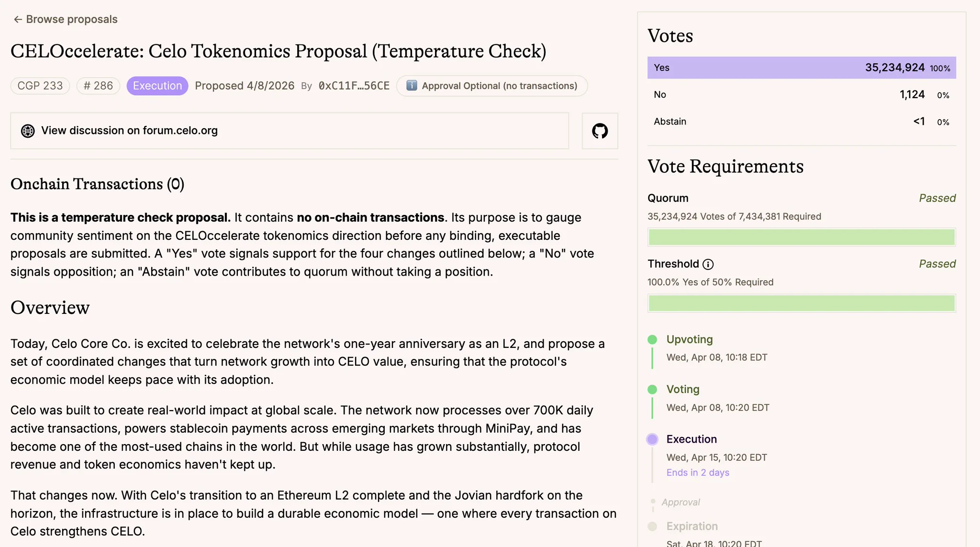Image resolution: width=980 pixels, height=547 pixels.
Task: Click the proposer address 0xC11F…56CE
Action: (x=354, y=86)
